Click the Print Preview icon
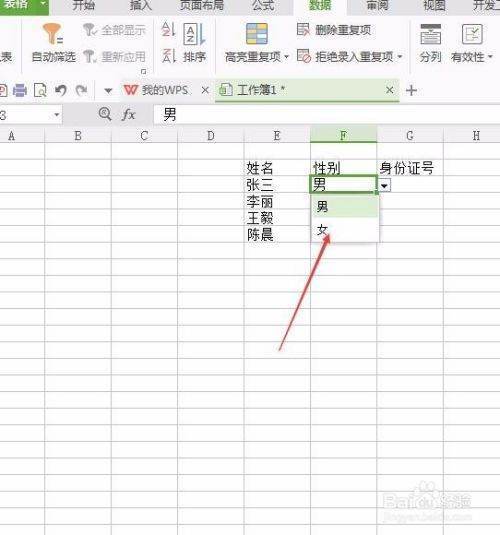 [x=40, y=90]
